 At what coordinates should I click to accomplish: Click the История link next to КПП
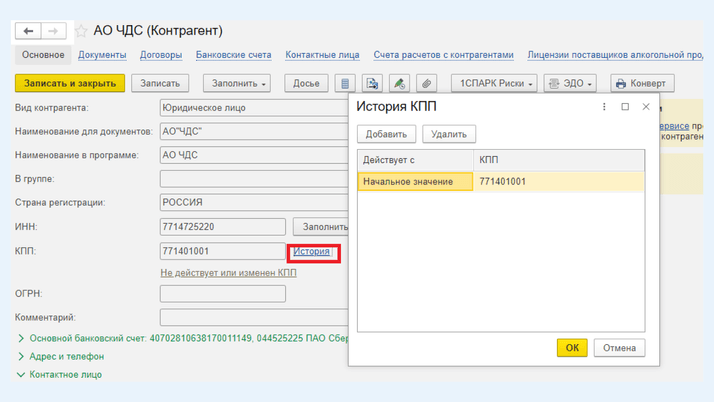pyautogui.click(x=312, y=252)
